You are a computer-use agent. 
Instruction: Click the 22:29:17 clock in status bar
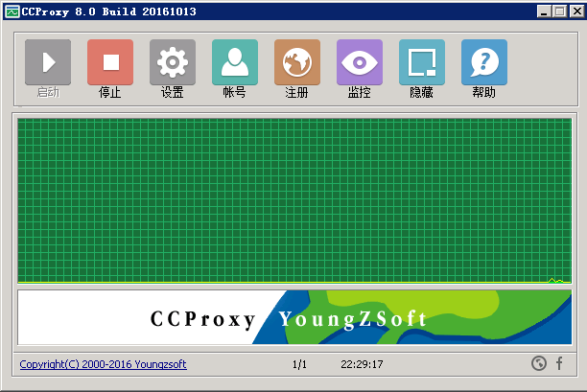362,364
